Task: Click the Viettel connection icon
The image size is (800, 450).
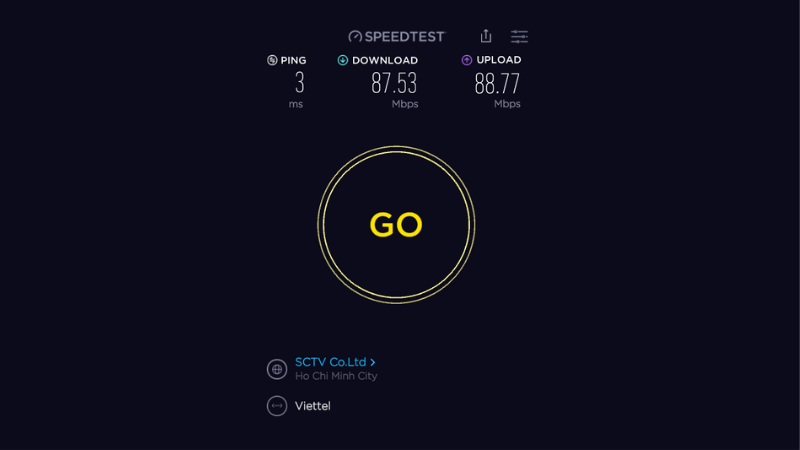Action: (x=277, y=406)
